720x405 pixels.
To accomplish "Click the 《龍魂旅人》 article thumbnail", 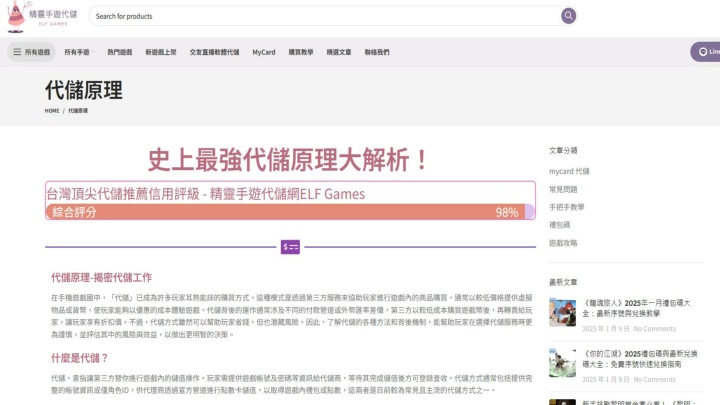I will tap(562, 312).
